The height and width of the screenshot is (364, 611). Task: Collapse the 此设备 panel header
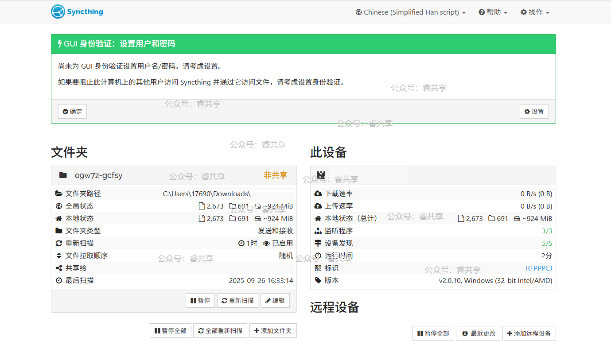tap(433, 175)
